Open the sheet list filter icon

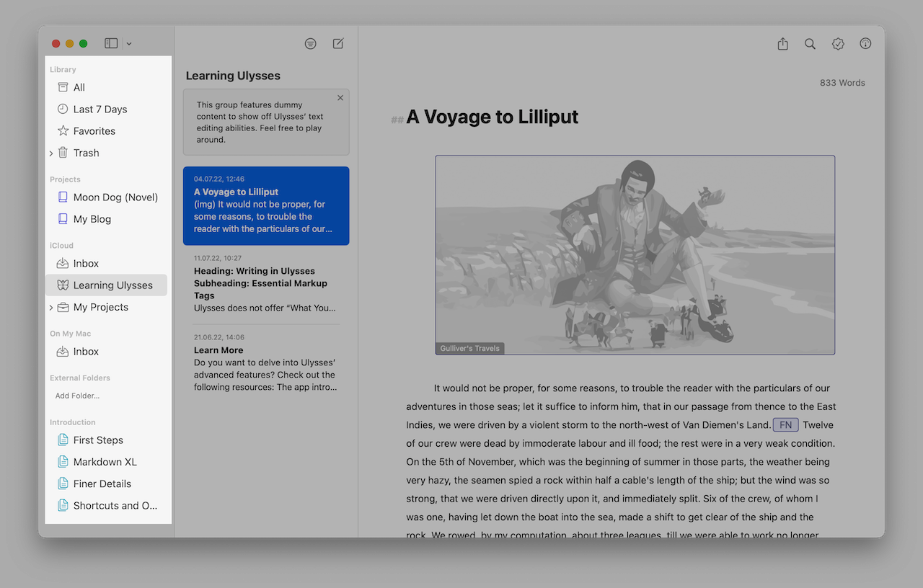pos(310,44)
